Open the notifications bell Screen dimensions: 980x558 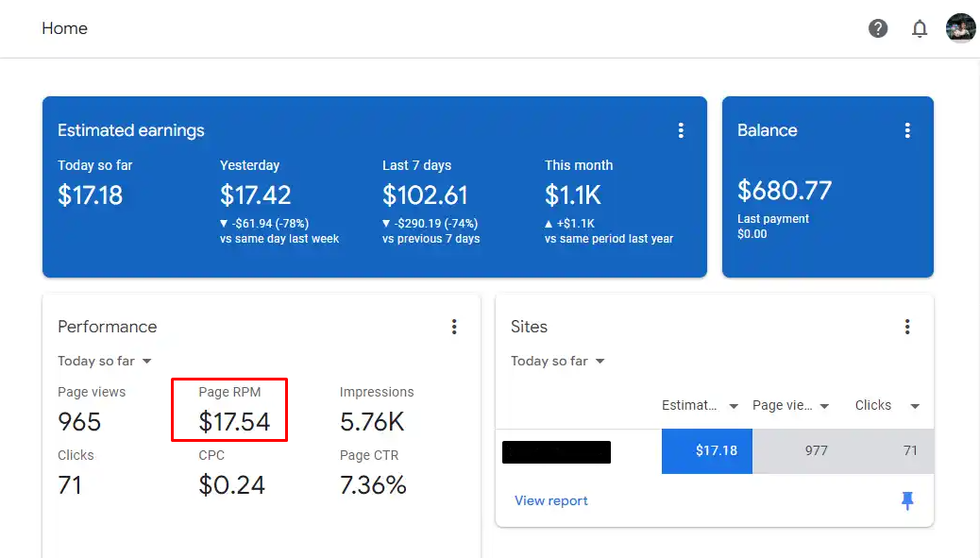coord(920,28)
